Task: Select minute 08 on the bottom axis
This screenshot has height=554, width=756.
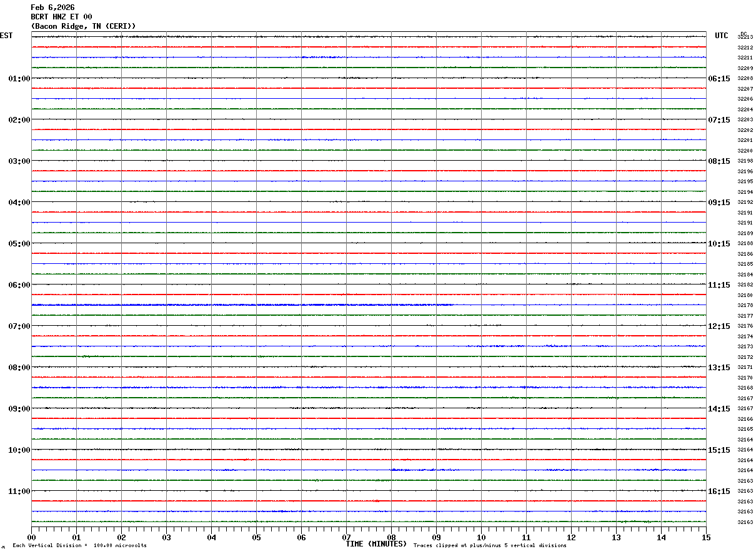Action: [392, 537]
